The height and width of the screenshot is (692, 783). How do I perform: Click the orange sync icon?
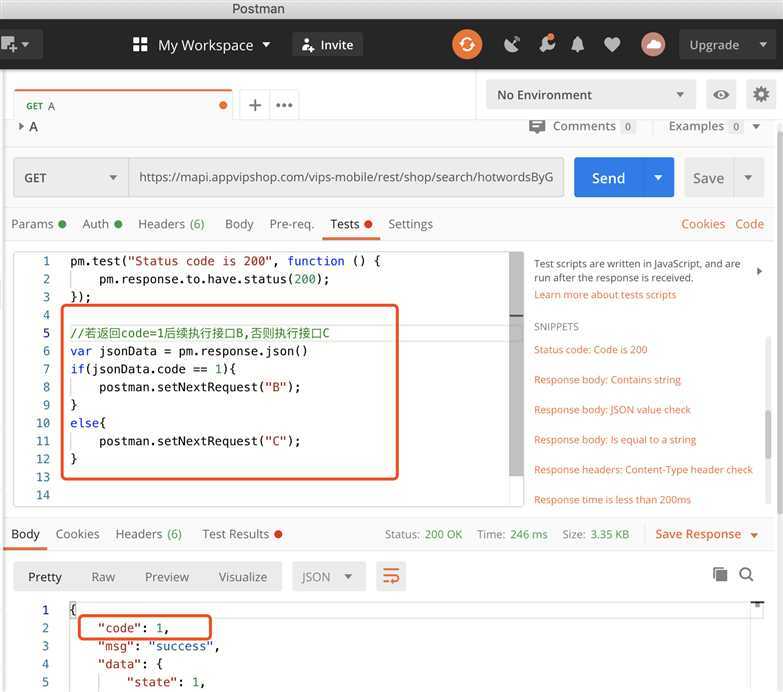467,44
